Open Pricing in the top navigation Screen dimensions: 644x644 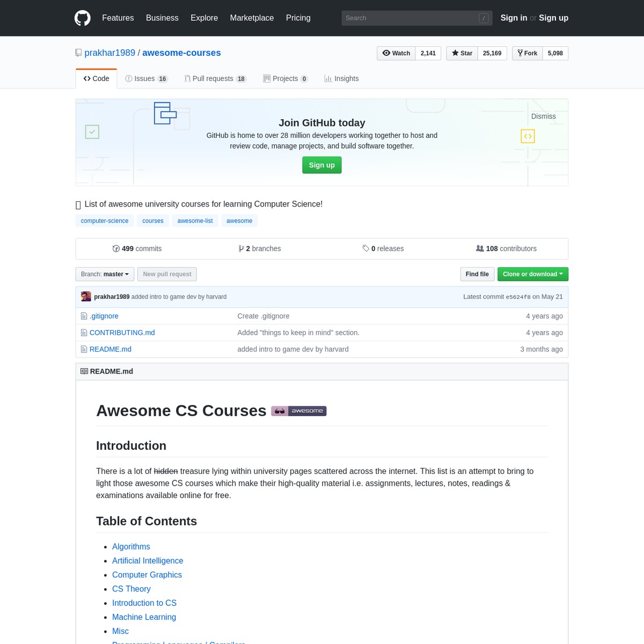point(298,18)
